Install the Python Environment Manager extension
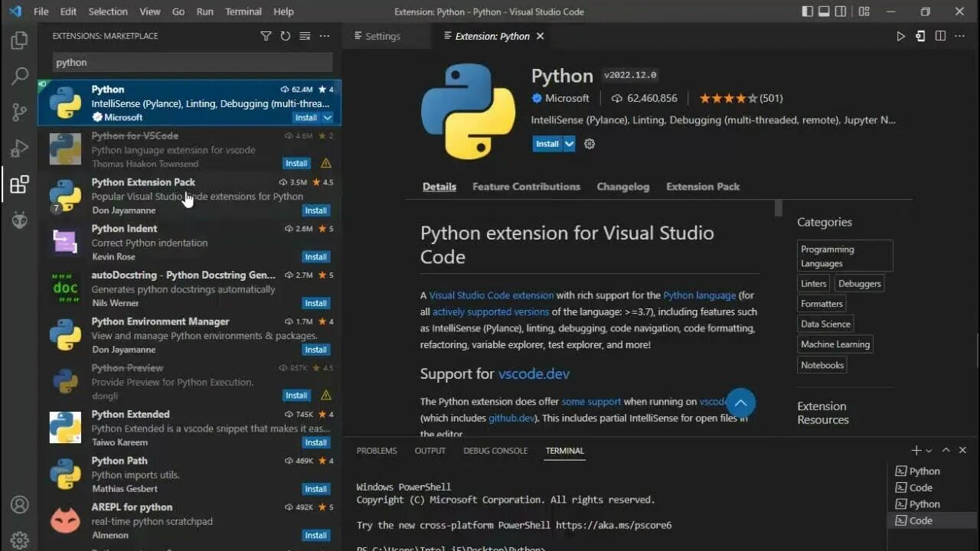Image resolution: width=980 pixels, height=551 pixels. coord(316,350)
